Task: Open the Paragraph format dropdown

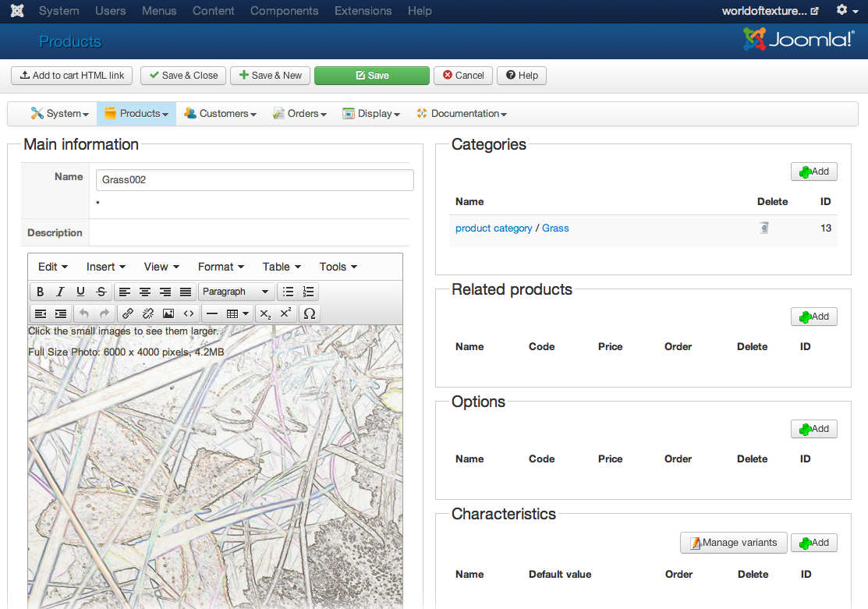Action: (235, 292)
